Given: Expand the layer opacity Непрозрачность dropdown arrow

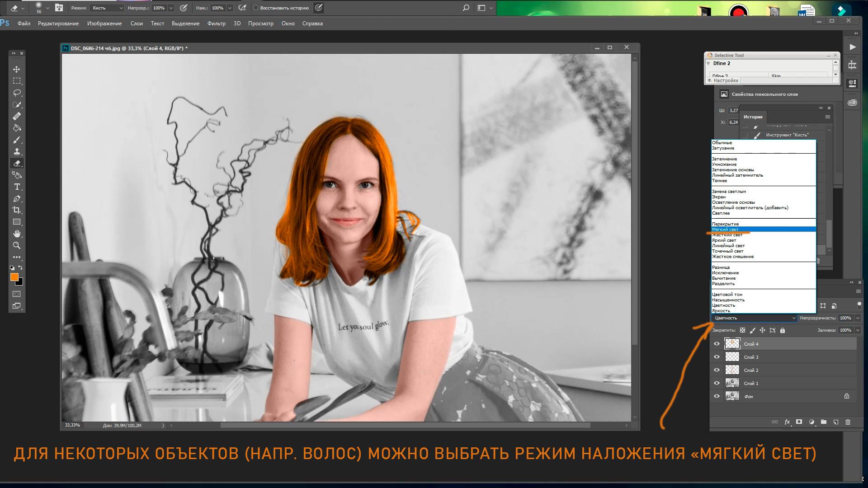Looking at the screenshot, I should (x=858, y=318).
